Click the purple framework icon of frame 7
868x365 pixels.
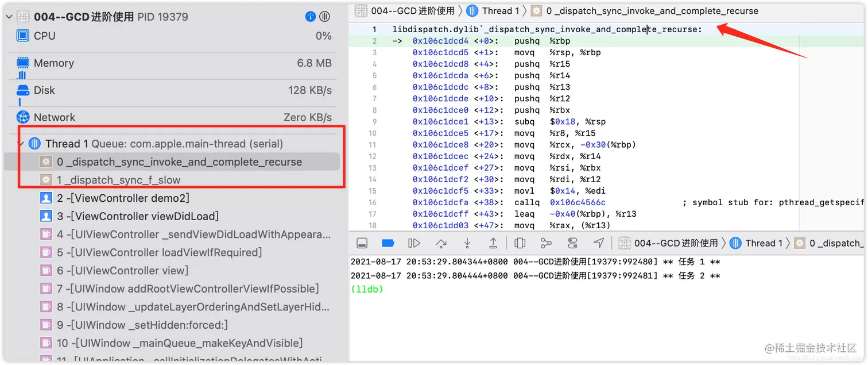tap(46, 289)
